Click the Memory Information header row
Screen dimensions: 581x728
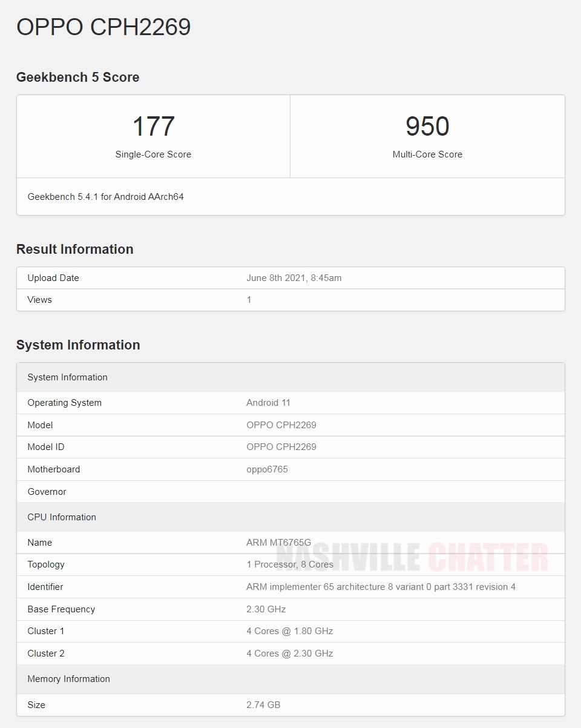pyautogui.click(x=290, y=679)
